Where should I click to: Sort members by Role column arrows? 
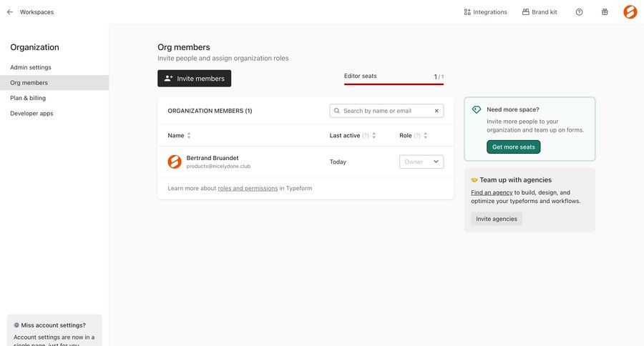(426, 135)
